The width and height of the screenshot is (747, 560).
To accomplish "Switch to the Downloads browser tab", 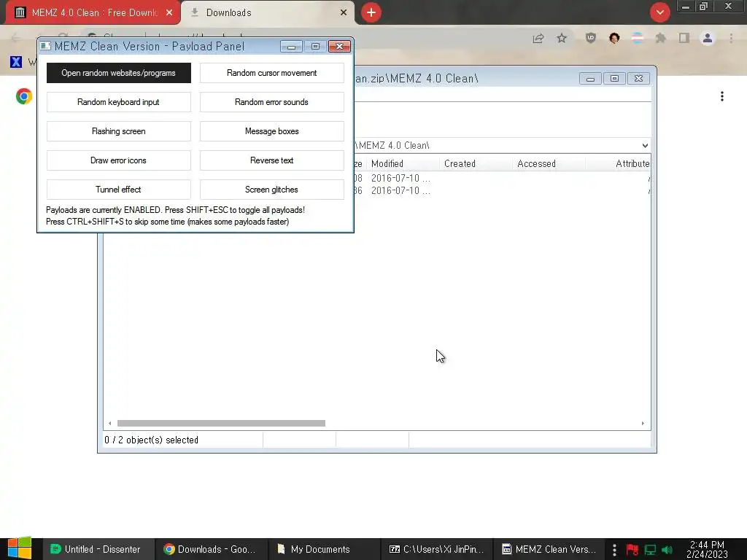I will (x=267, y=12).
